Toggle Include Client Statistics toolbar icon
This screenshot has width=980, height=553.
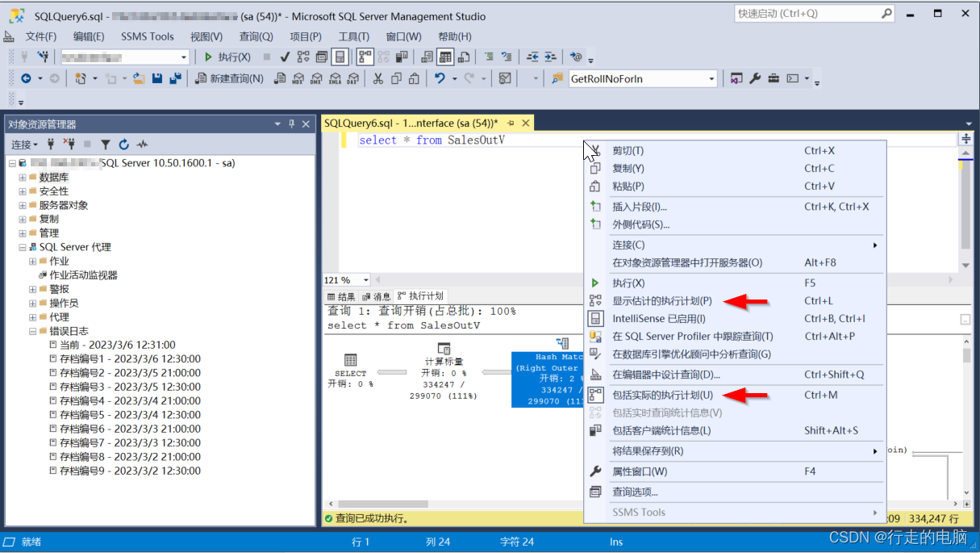point(401,57)
